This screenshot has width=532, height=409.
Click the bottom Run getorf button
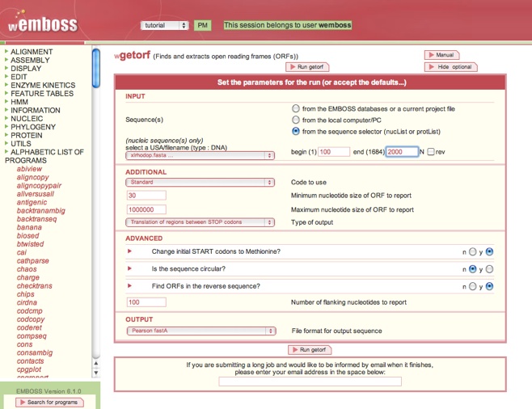pyautogui.click(x=310, y=350)
